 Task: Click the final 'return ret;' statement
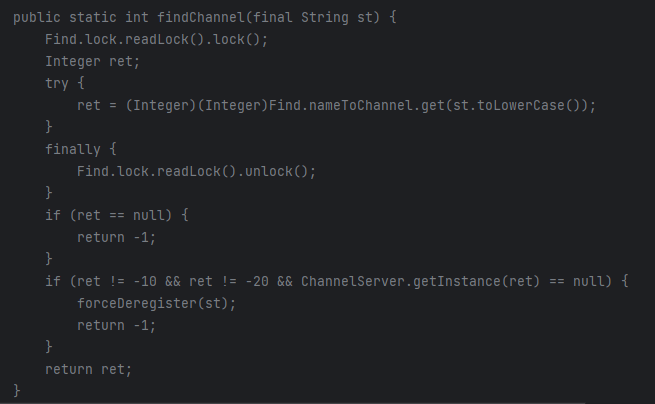tap(89, 369)
